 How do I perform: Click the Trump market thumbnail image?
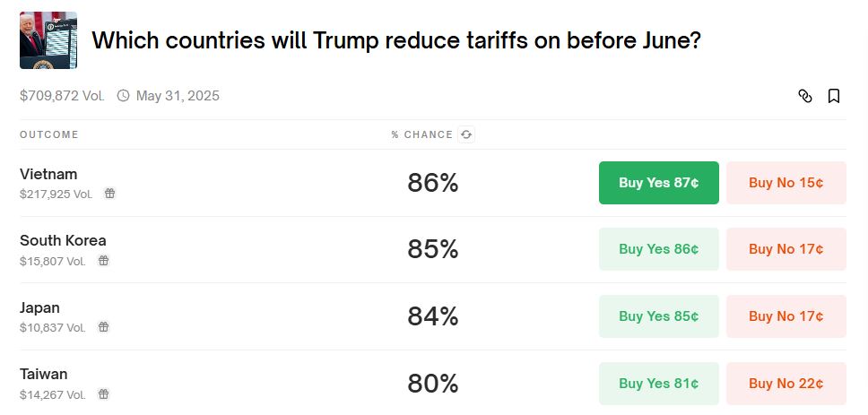(48, 40)
